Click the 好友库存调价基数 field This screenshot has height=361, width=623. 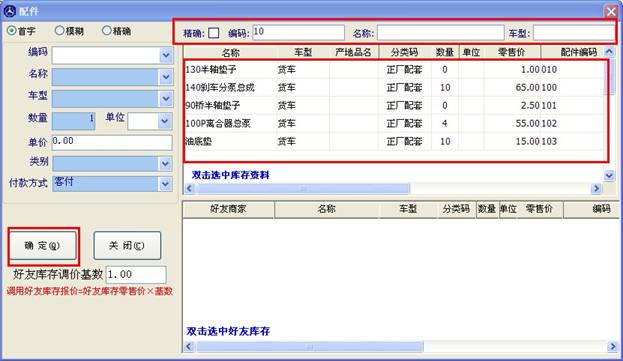(136, 274)
